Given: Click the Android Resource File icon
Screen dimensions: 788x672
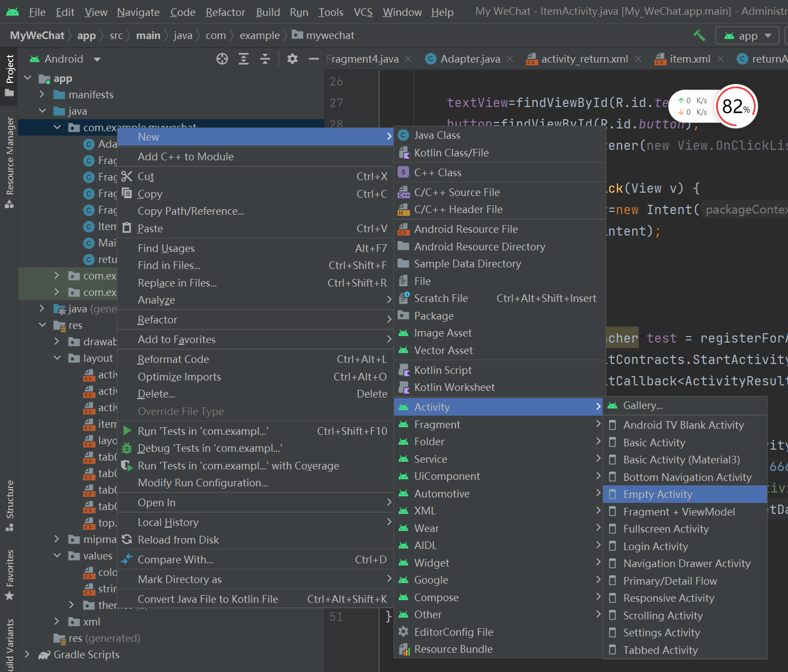Looking at the screenshot, I should click(x=403, y=229).
